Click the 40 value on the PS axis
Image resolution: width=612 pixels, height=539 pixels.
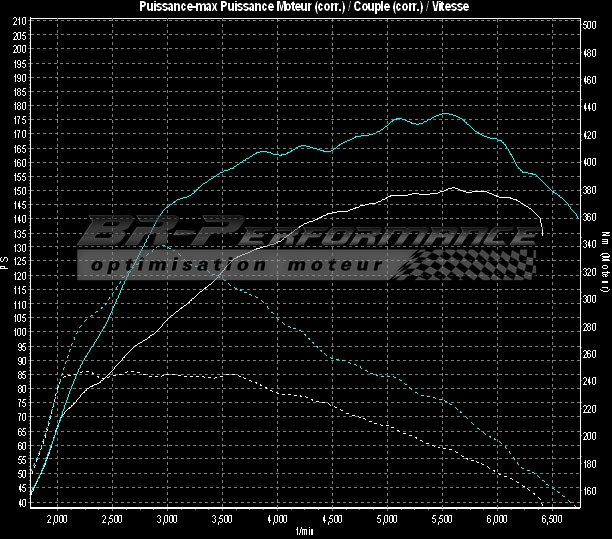click(x=22, y=502)
